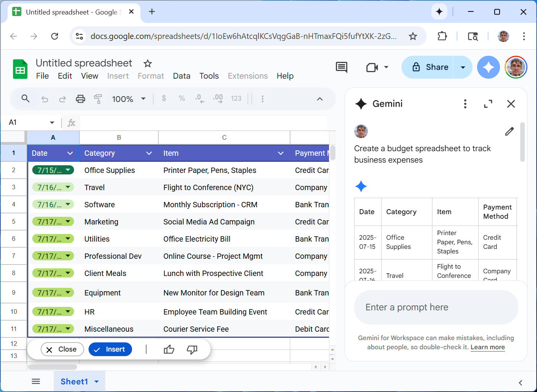Collapse the toolbar with the up chevron
Image resolution: width=537 pixels, height=392 pixels.
pyautogui.click(x=320, y=99)
